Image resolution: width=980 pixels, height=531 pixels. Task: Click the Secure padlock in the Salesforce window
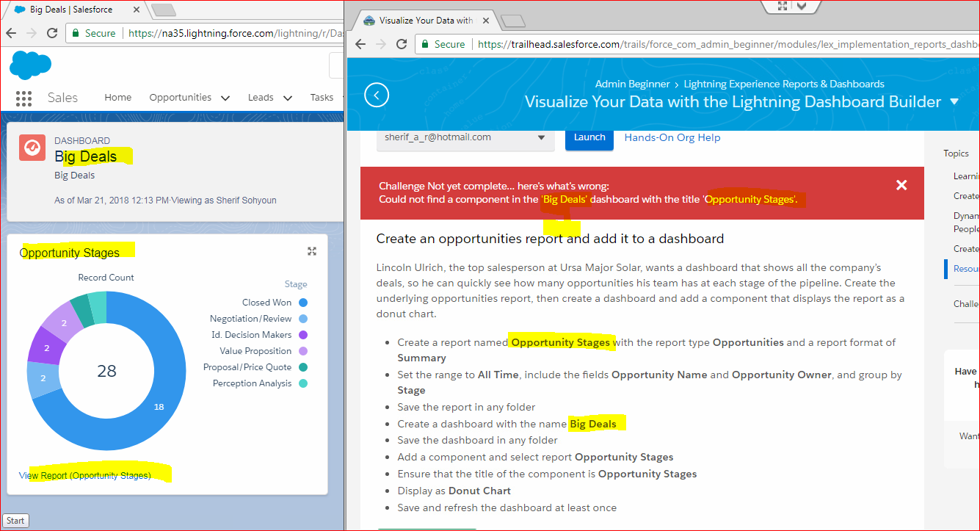coord(75,33)
